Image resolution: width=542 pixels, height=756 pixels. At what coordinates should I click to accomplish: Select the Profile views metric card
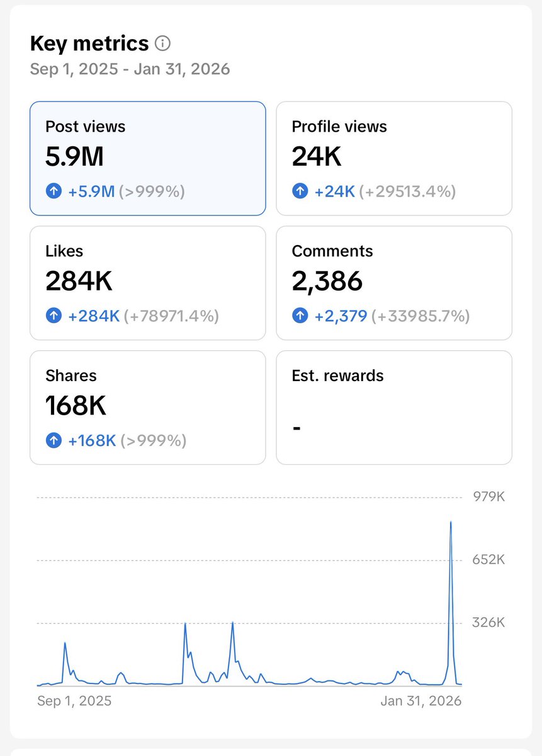tap(394, 159)
